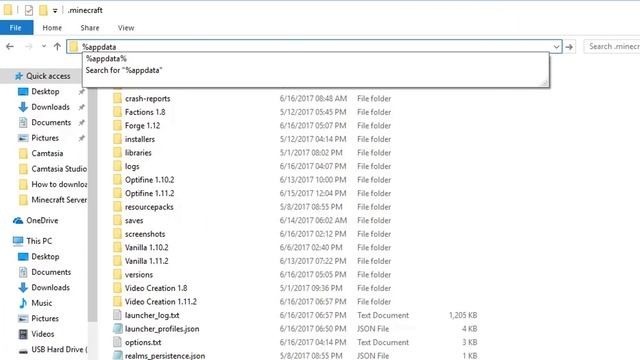Click Downloads icon under This PC
The height and width of the screenshot is (360, 640).
pos(23,287)
